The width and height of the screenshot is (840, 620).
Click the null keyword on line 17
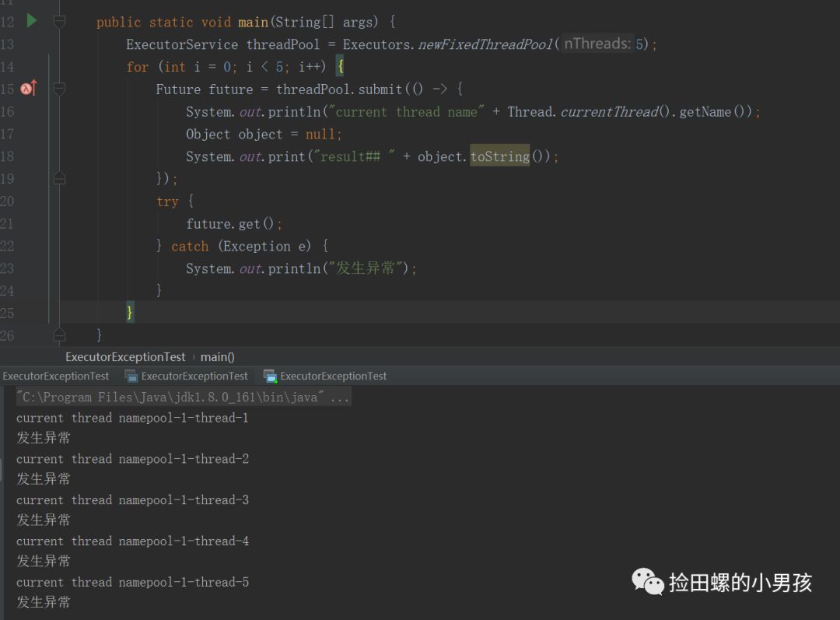(320, 134)
